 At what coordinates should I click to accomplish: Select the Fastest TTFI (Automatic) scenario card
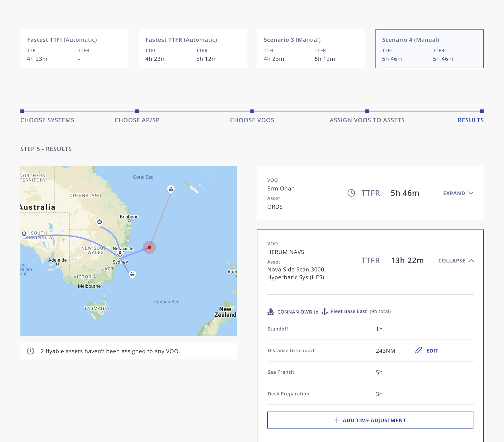click(x=74, y=49)
